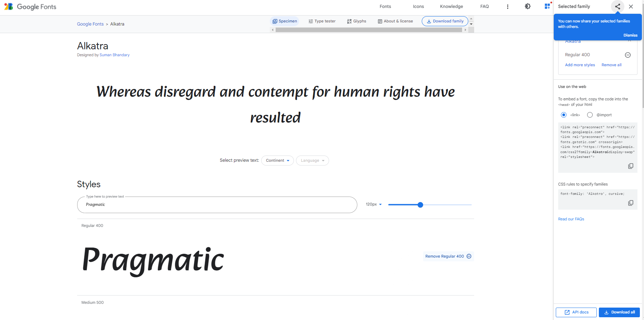Open the API docs button
Image resolution: width=644 pixels, height=320 pixels.
point(576,312)
